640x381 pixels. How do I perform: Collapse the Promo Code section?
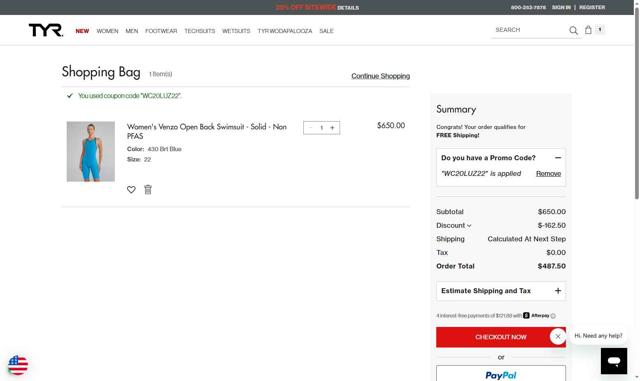(558, 158)
